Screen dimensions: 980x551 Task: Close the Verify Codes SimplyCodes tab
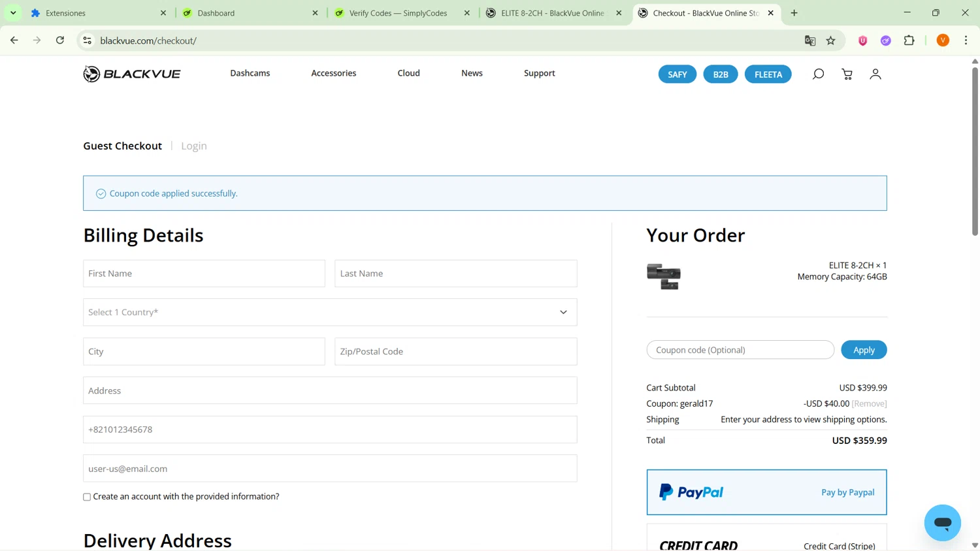pyautogui.click(x=467, y=13)
